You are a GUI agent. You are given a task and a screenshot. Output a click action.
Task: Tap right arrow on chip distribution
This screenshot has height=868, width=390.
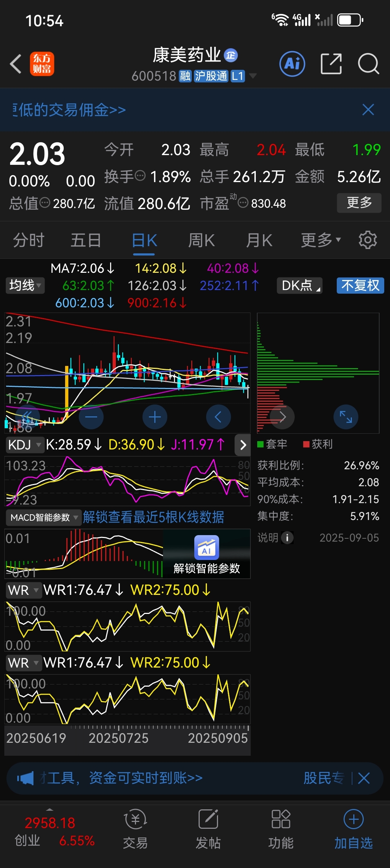click(x=282, y=417)
